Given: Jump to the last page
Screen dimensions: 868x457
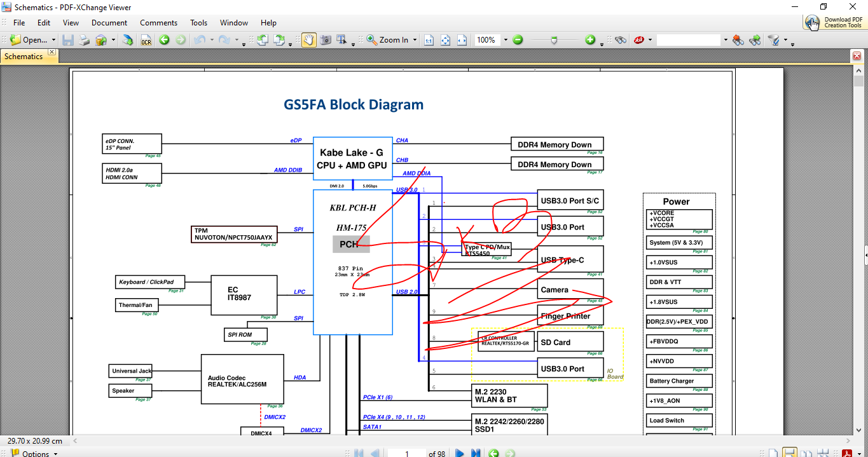Looking at the screenshot, I should pyautogui.click(x=475, y=453).
